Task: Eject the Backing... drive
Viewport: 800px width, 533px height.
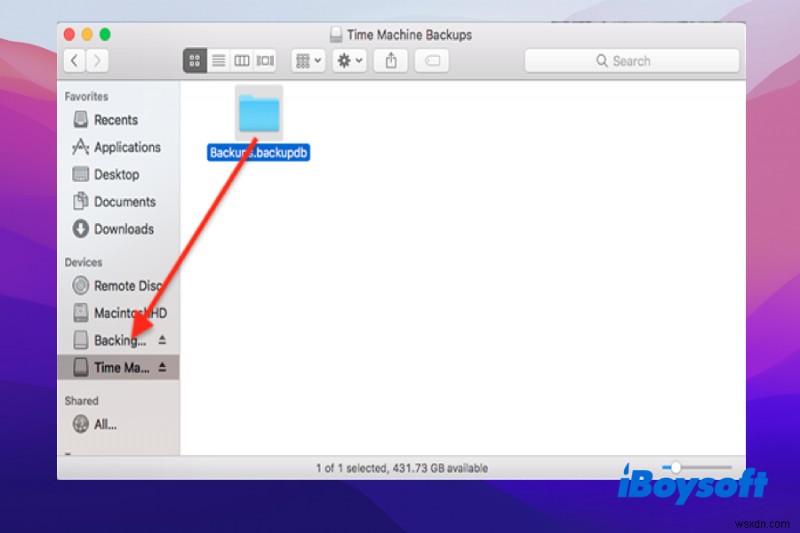Action: (x=162, y=340)
